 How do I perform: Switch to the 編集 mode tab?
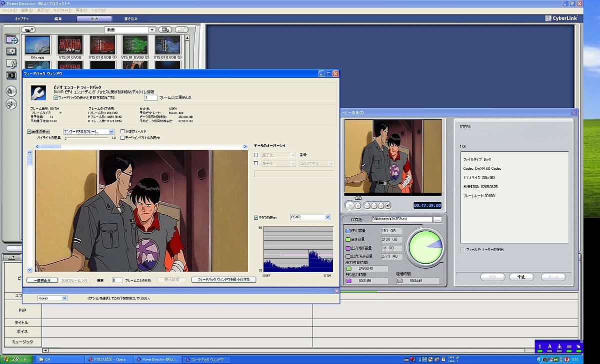(x=58, y=19)
